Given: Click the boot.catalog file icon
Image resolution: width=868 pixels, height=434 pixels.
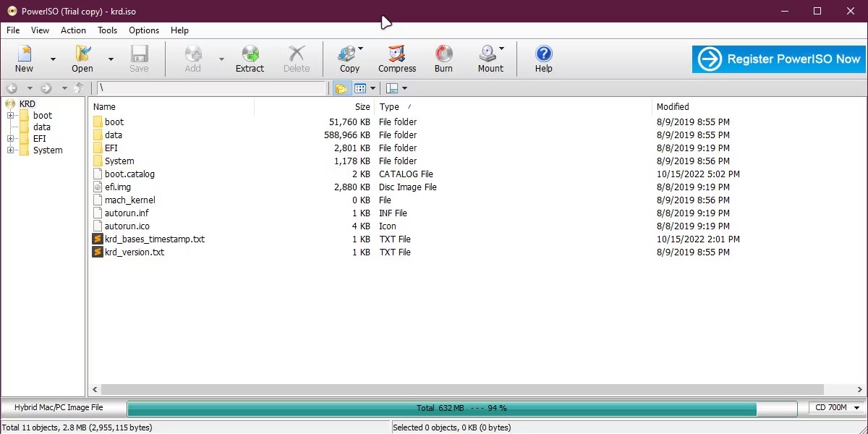Looking at the screenshot, I should [x=98, y=174].
